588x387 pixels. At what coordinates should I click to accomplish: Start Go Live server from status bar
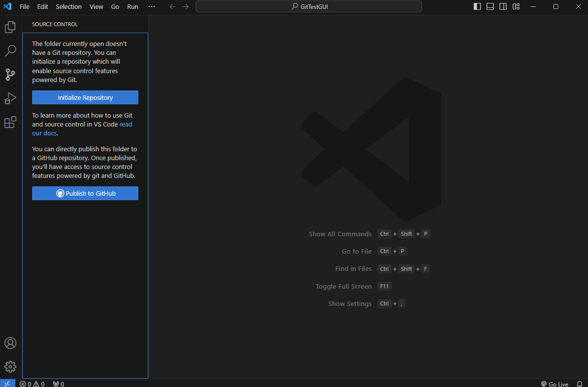point(554,384)
